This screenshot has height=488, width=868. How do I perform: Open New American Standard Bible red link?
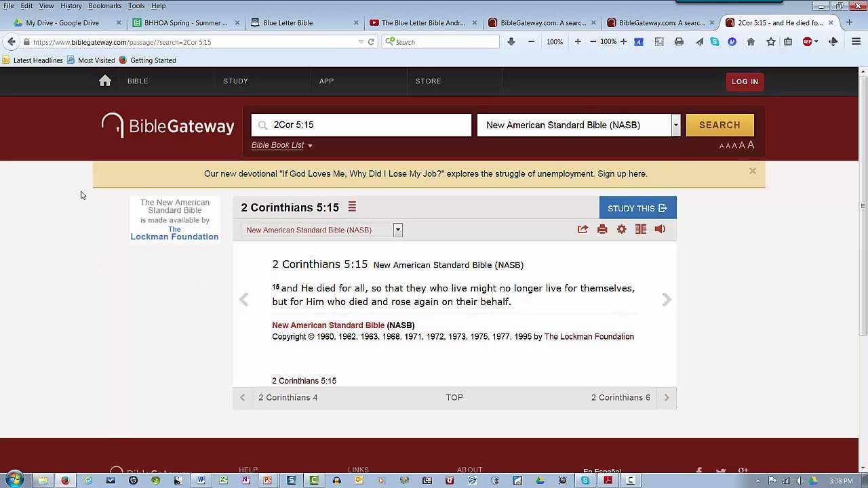pos(328,325)
